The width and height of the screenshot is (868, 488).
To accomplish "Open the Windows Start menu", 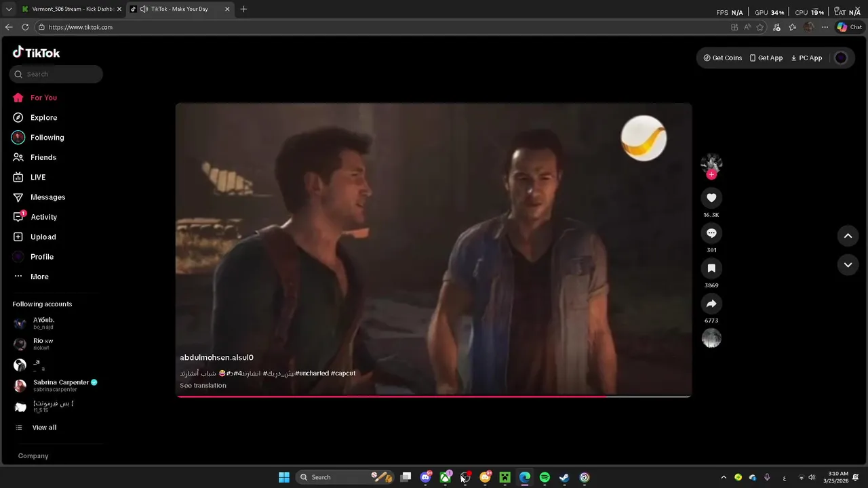I will (x=284, y=477).
